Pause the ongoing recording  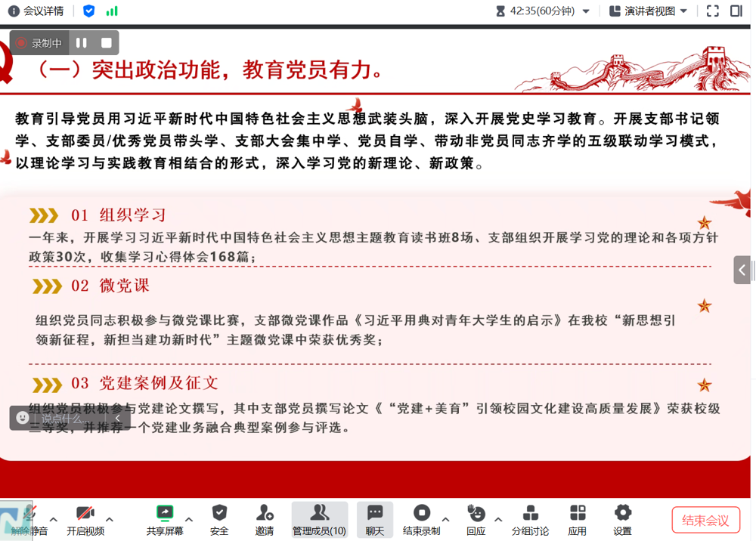point(82,43)
